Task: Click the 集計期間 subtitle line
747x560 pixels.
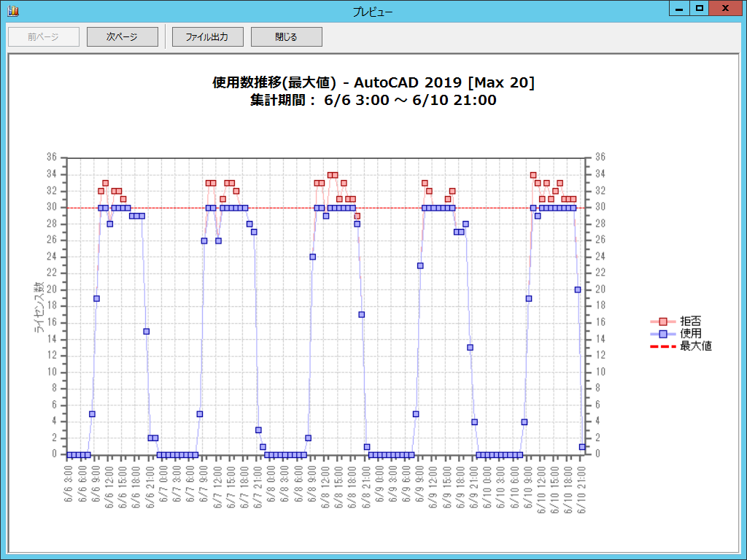Action: coord(373,101)
